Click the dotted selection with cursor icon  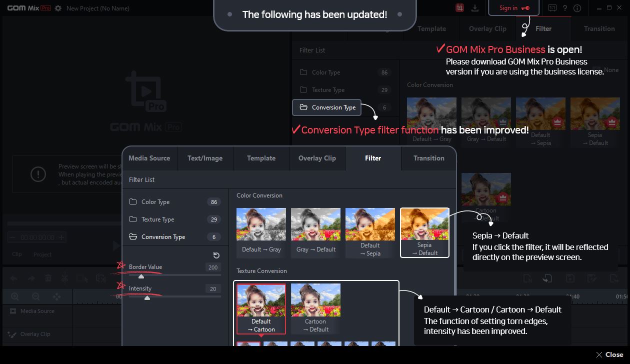82,278
